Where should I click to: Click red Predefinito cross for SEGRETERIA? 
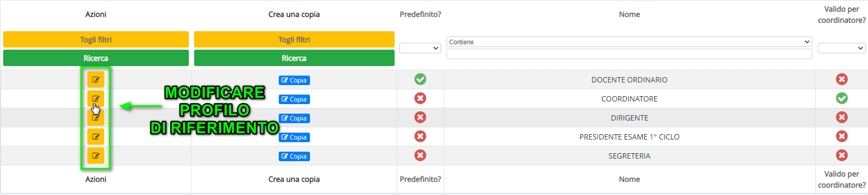(421, 155)
